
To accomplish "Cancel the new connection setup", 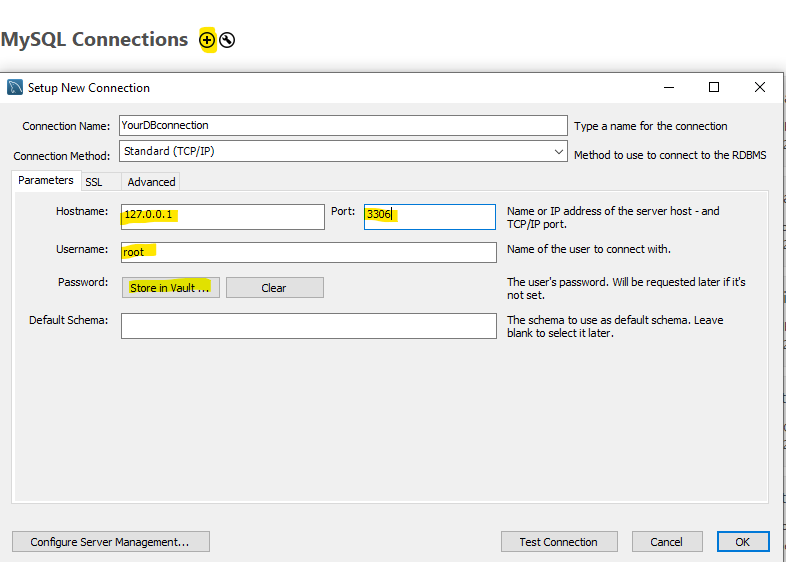I will [667, 542].
